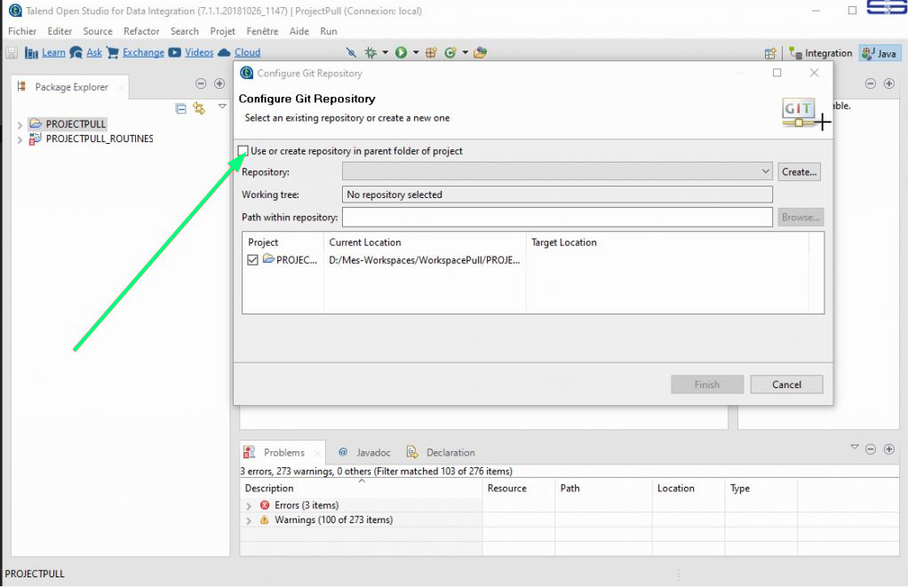
Task: Click the Exchange shopping cart icon
Action: coord(113,52)
